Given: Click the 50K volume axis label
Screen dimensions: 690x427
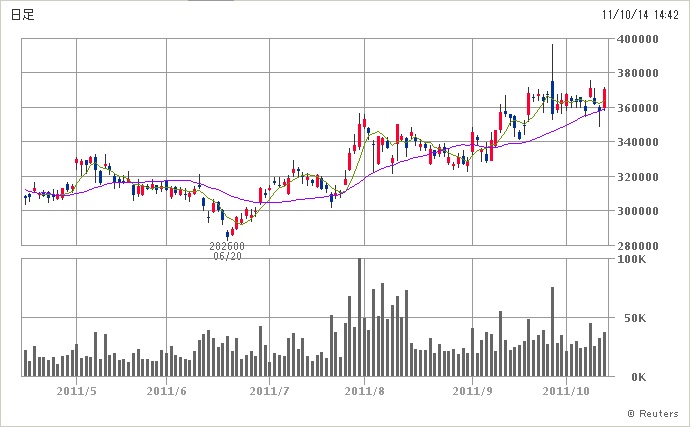Looking at the screenshot, I should (635, 318).
